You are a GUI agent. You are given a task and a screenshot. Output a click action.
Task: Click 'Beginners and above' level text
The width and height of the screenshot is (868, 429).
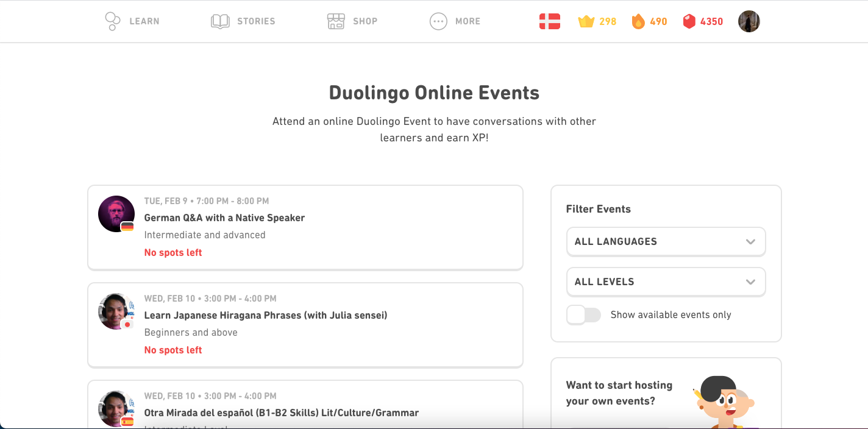click(x=191, y=333)
